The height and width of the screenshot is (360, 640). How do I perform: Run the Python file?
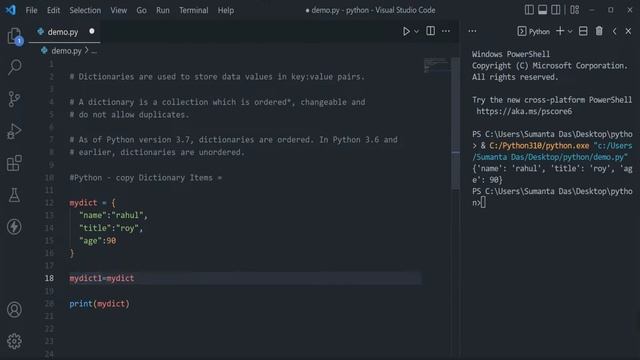pos(406,31)
